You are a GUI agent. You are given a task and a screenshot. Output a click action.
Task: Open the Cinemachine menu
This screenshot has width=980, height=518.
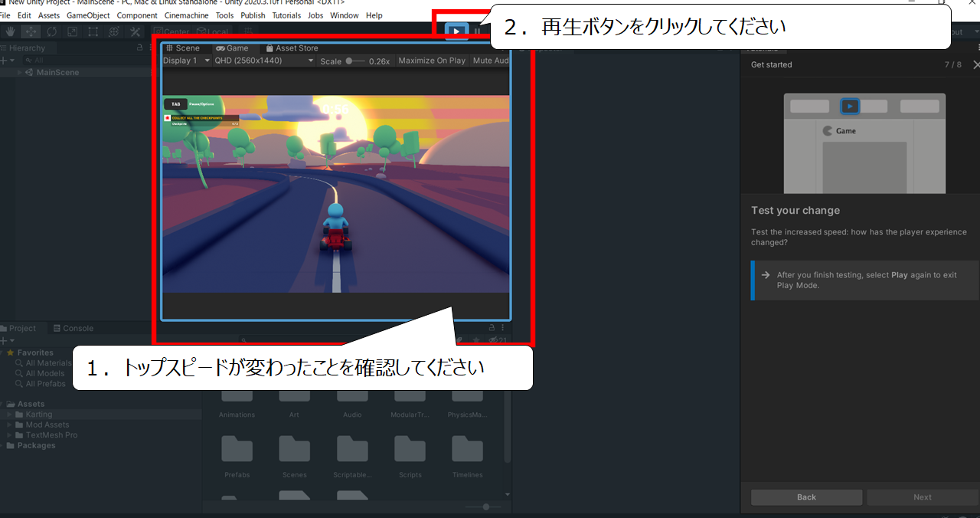[186, 15]
